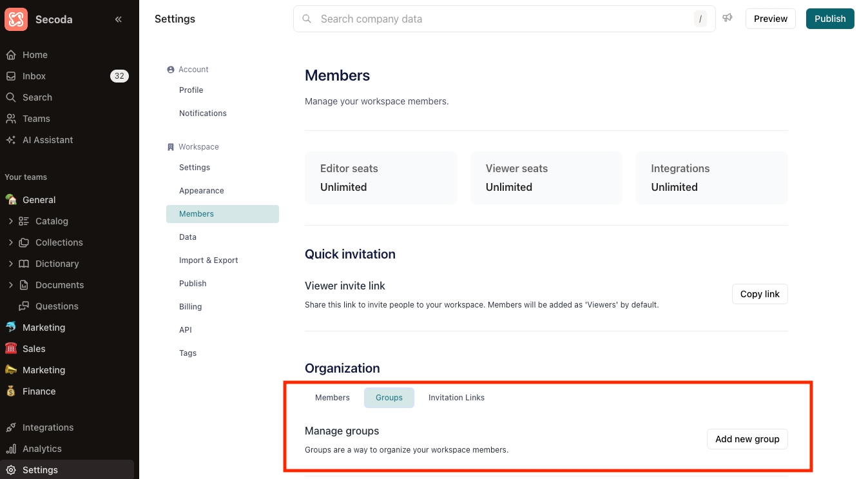Expand the Dictionary tree item

10,264
